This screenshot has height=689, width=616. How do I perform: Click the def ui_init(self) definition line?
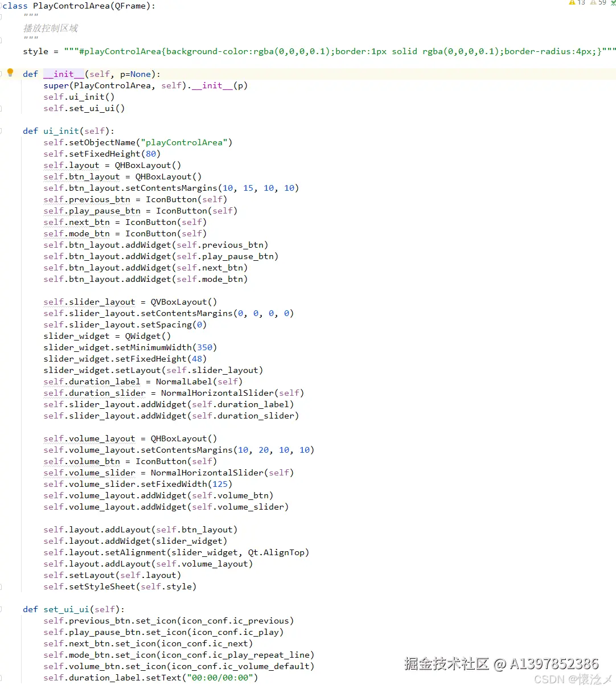69,131
